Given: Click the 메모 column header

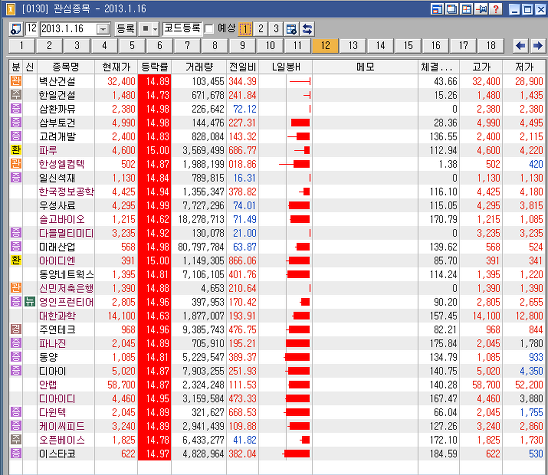Looking at the screenshot, I should tap(365, 67).
